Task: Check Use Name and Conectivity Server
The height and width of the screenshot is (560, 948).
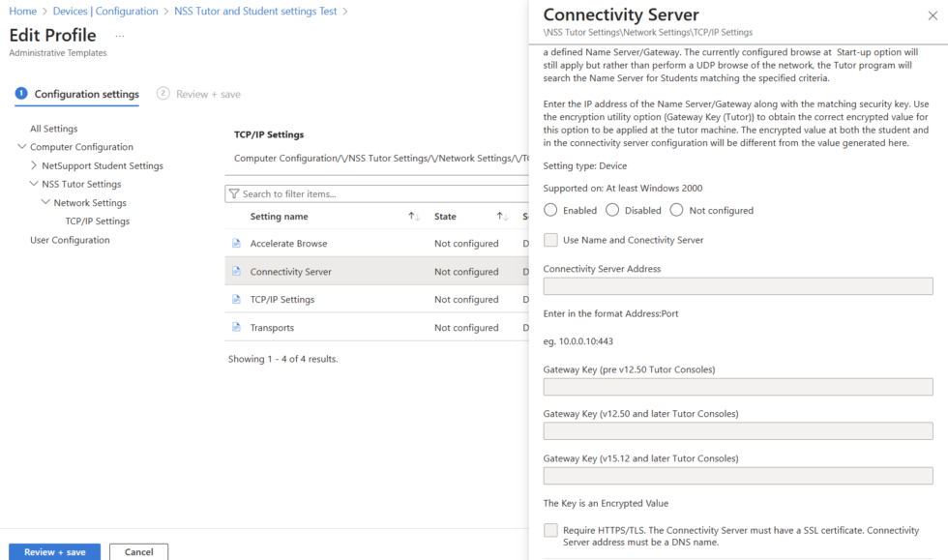Action: click(x=550, y=240)
